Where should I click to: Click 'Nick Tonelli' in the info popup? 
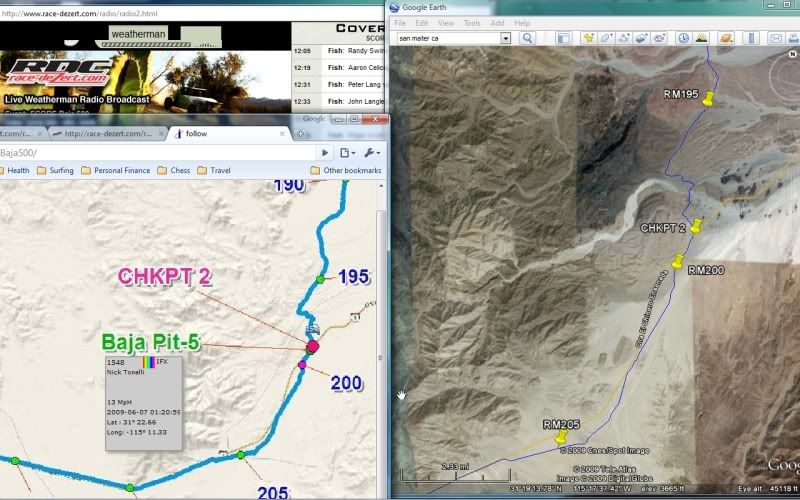[126, 372]
